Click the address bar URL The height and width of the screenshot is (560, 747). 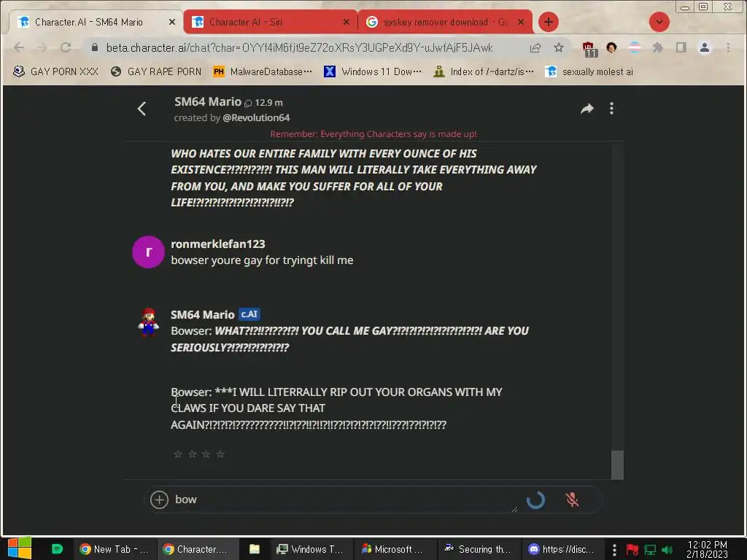299,47
